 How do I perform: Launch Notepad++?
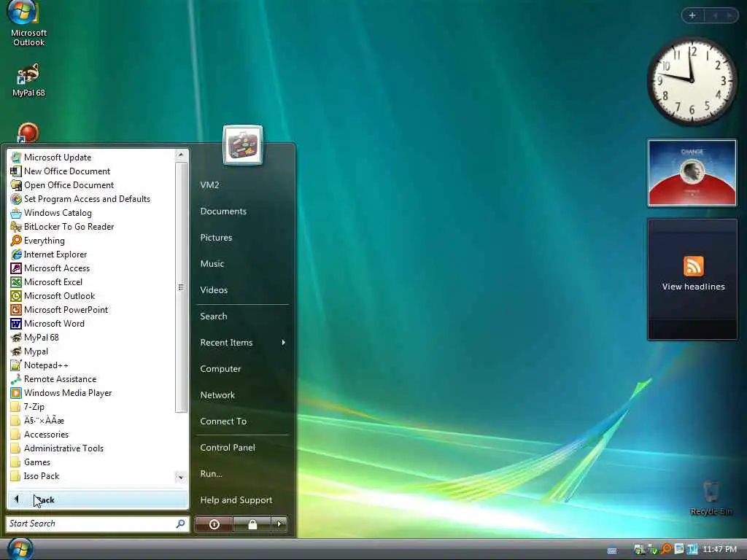pos(91,365)
